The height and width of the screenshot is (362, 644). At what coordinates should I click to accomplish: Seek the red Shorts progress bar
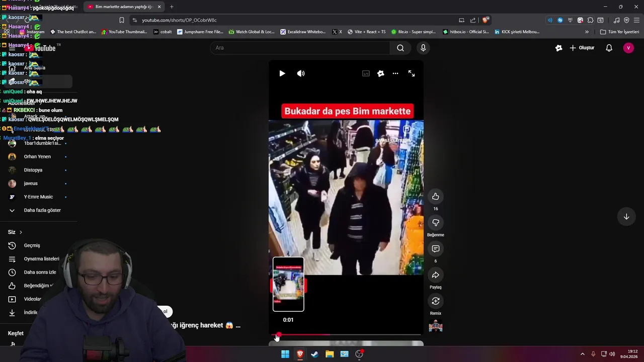click(346, 335)
